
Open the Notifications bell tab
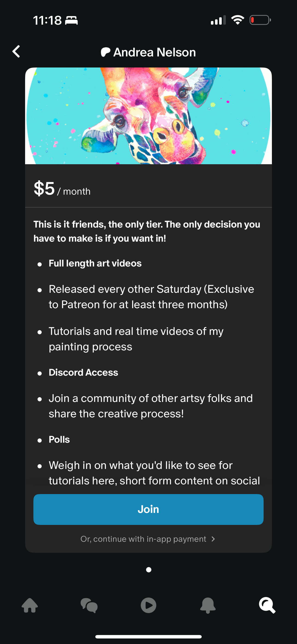tap(208, 605)
